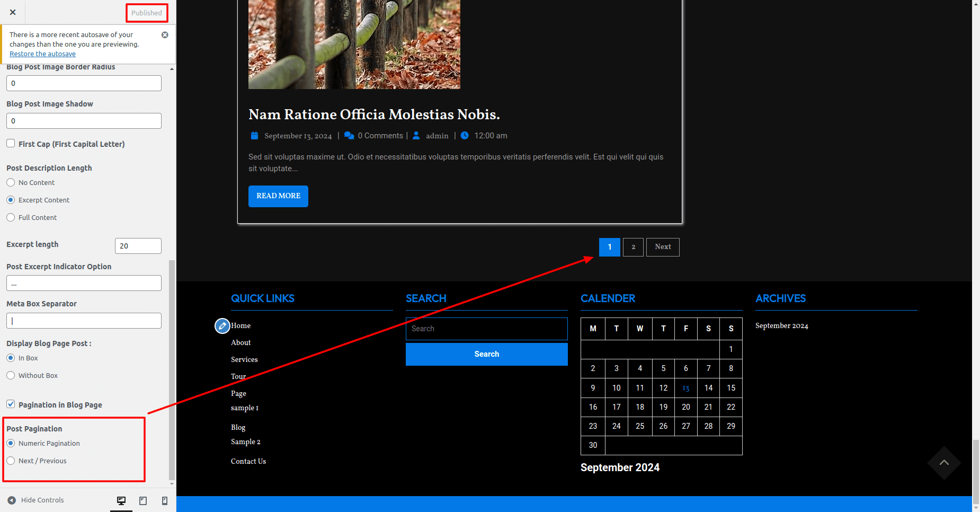This screenshot has height=512, width=980.
Task: Click the Restore the autosave link
Action: click(x=42, y=54)
